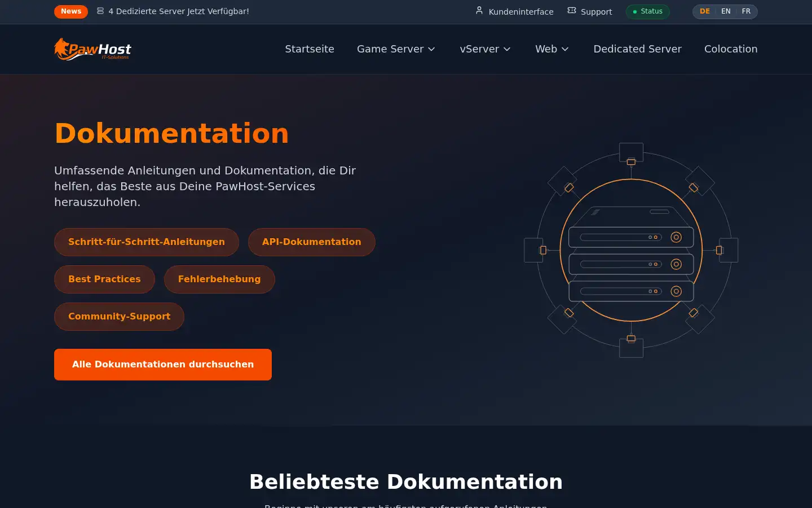Image resolution: width=812 pixels, height=508 pixels.
Task: Go to Startseite
Action: (x=310, y=49)
